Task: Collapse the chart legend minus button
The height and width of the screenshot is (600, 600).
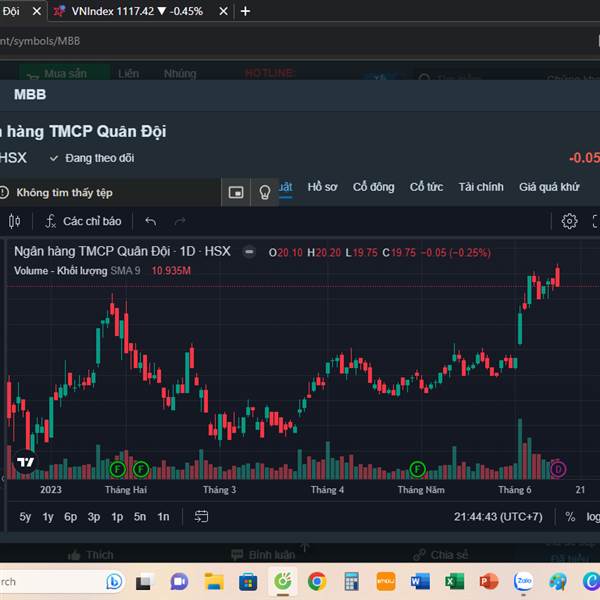Action: [x=249, y=252]
